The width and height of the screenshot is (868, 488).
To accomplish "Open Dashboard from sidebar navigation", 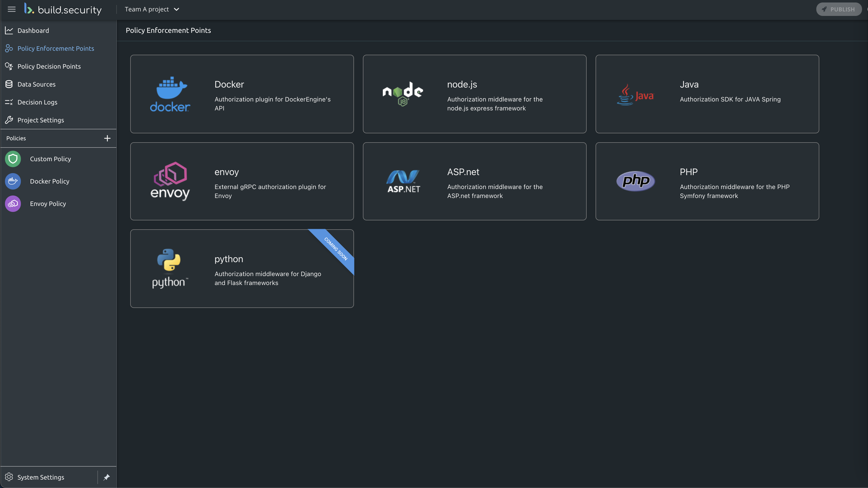I will (x=33, y=30).
